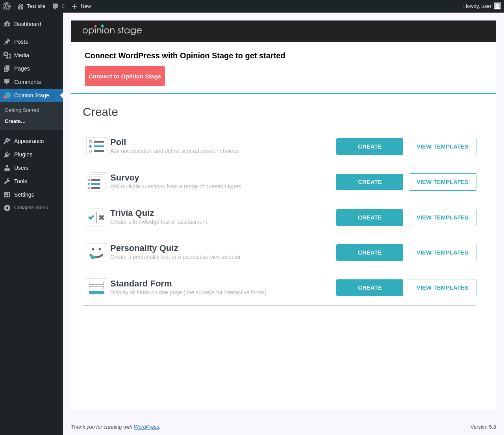
Task: Click the Opinion Stage menu label
Action: (x=31, y=95)
